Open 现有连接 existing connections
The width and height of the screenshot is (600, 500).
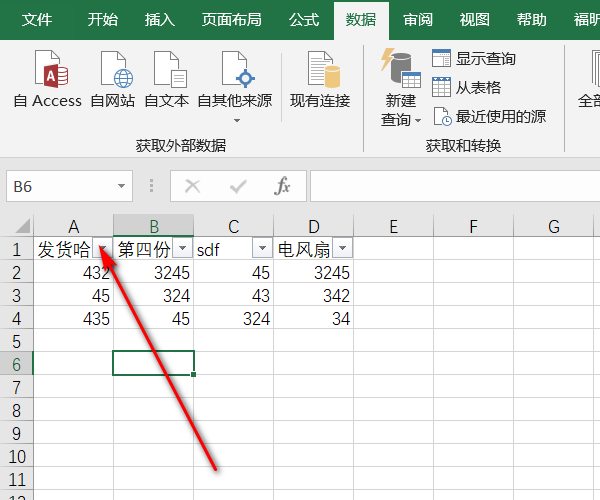click(x=320, y=79)
